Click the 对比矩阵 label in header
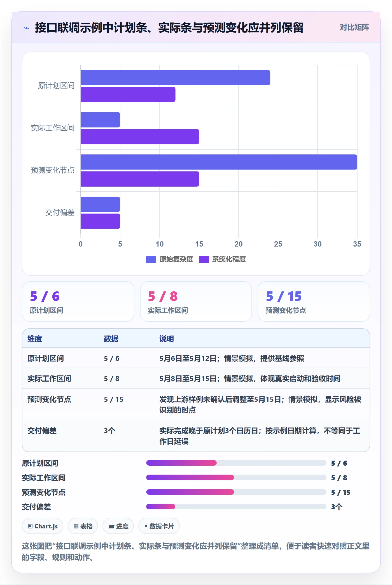This screenshot has height=585, width=392. (354, 27)
